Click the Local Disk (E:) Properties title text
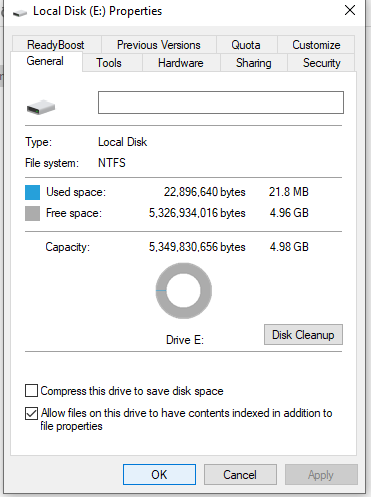The height and width of the screenshot is (497, 371). pos(98,11)
